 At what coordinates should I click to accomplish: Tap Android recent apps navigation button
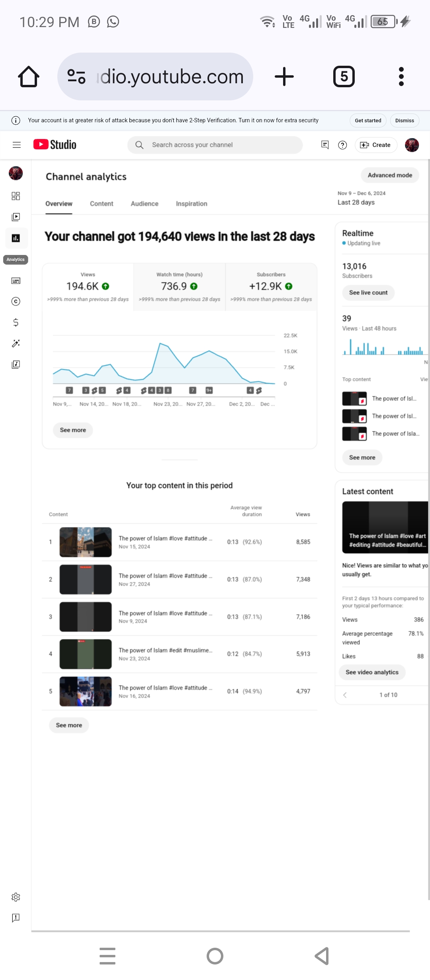tap(107, 956)
